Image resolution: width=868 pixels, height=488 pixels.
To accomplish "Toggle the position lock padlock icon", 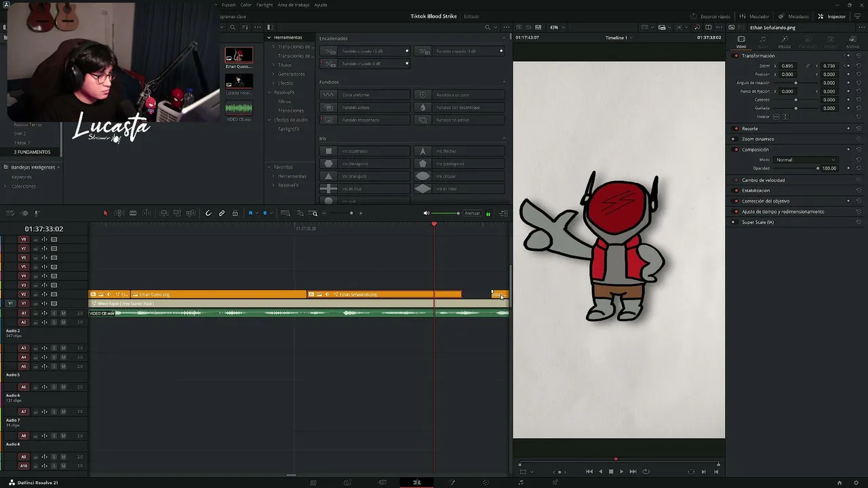I will coord(235,213).
